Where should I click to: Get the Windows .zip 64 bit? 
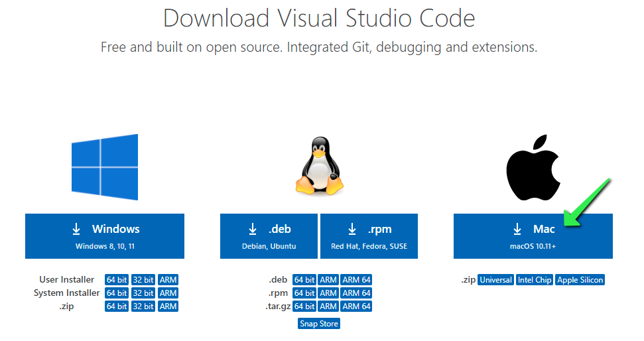click(117, 306)
